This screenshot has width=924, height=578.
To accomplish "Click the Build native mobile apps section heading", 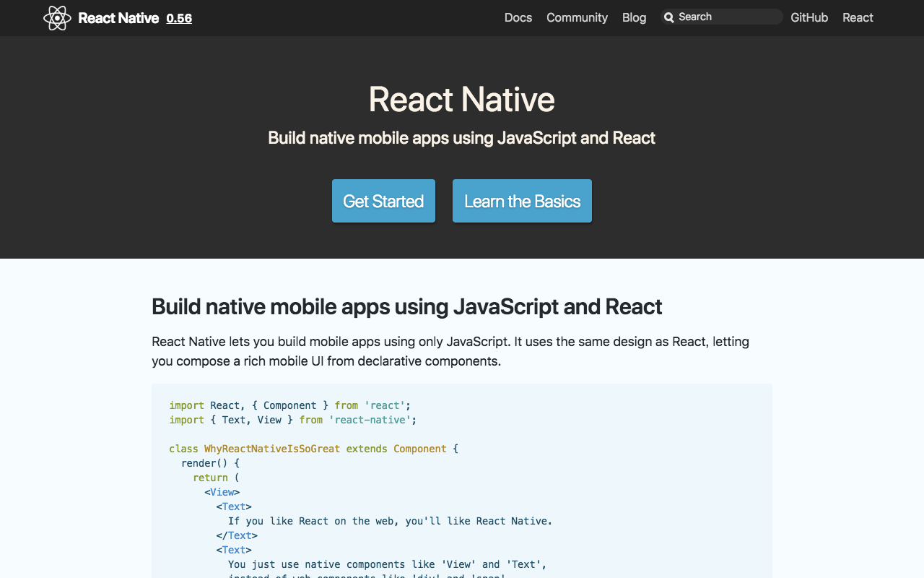I will click(406, 306).
